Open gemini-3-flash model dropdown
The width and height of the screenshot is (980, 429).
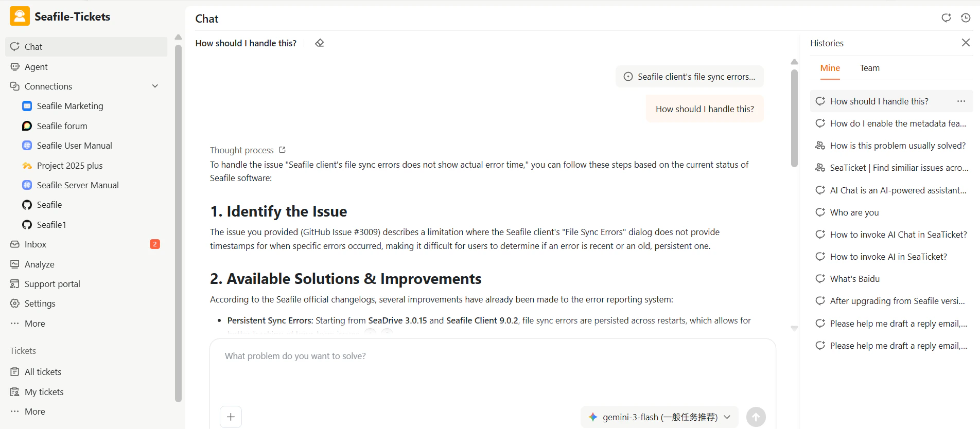659,417
